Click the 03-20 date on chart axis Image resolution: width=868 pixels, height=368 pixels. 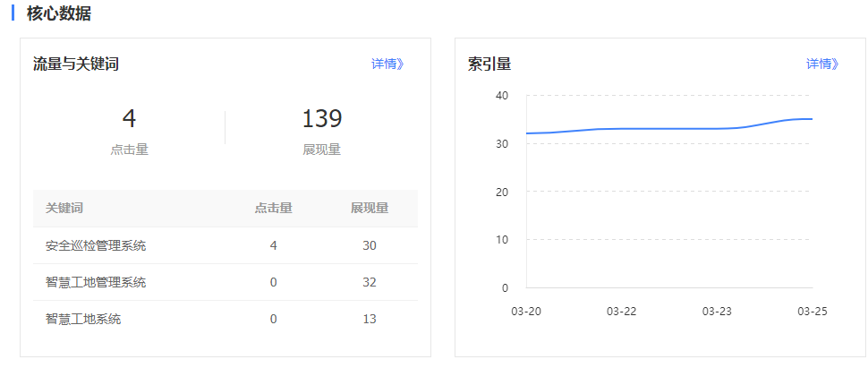(x=525, y=311)
